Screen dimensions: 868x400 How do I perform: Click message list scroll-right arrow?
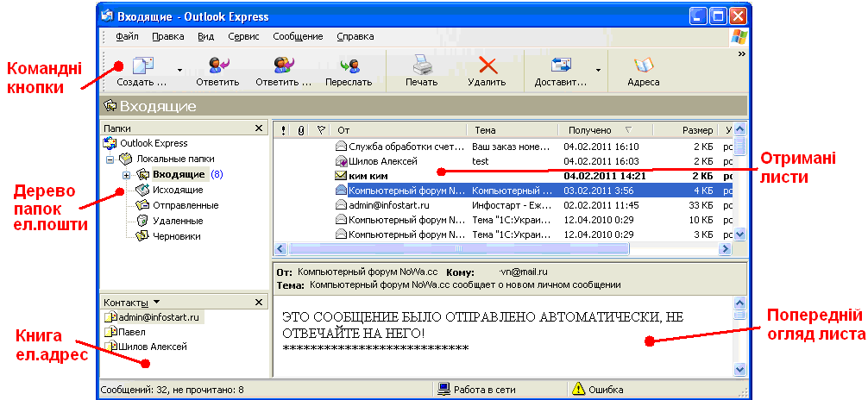725,249
